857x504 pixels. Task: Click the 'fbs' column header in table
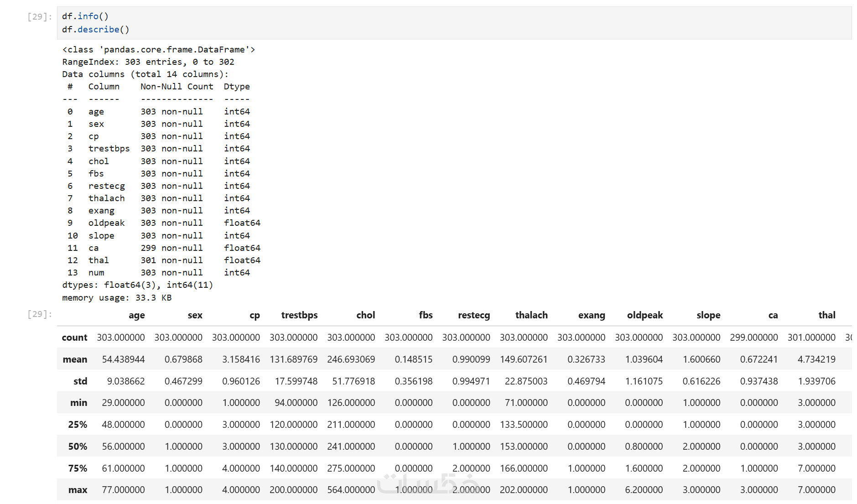coord(426,315)
